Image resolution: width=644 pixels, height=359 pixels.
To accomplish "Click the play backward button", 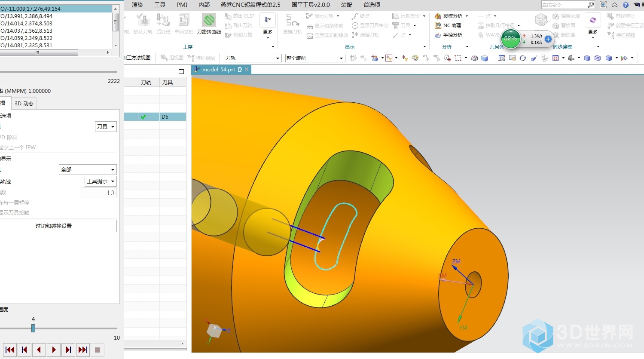I will click(x=39, y=350).
